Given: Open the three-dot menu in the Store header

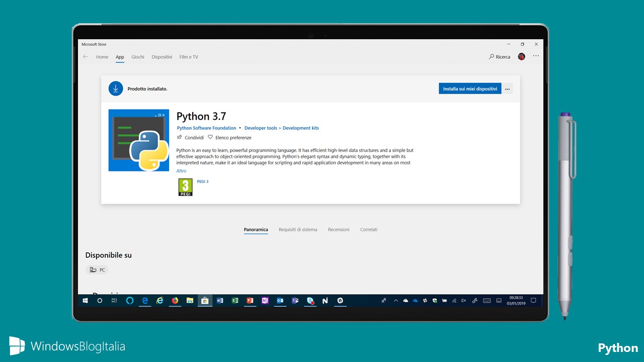Looking at the screenshot, I should tap(536, 56).
